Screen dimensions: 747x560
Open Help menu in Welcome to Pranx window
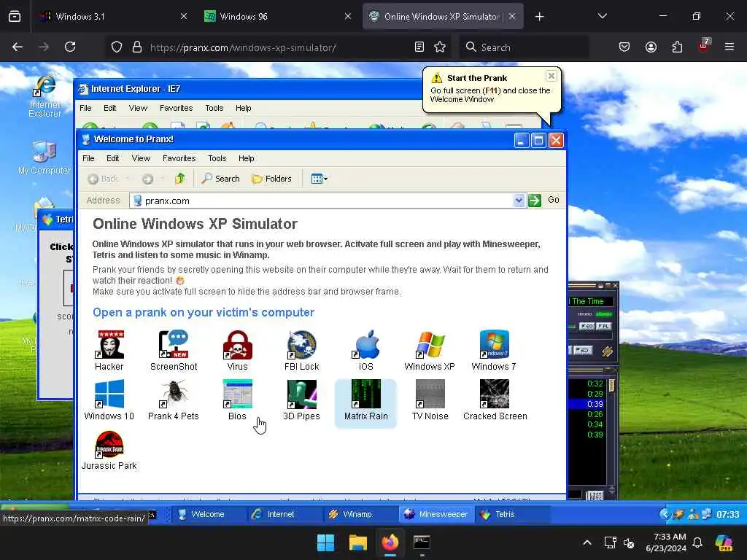coord(247,158)
